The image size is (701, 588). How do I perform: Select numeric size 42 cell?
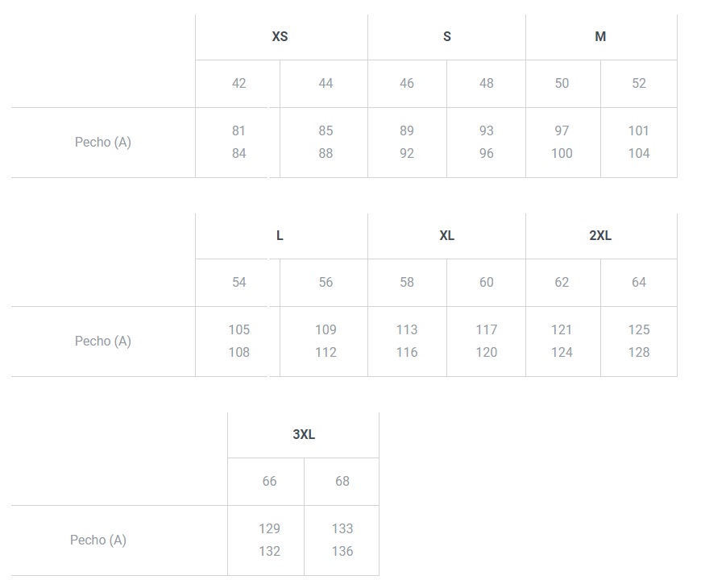239,83
